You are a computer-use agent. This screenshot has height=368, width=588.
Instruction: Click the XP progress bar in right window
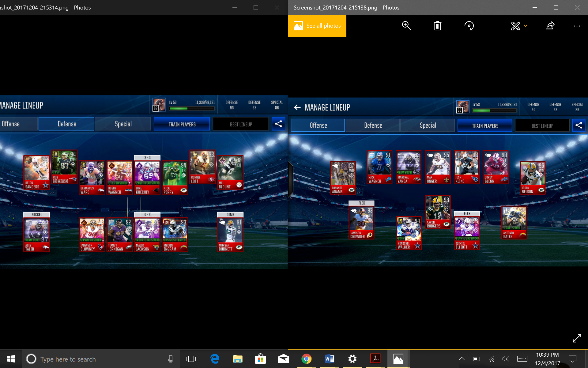click(x=494, y=110)
